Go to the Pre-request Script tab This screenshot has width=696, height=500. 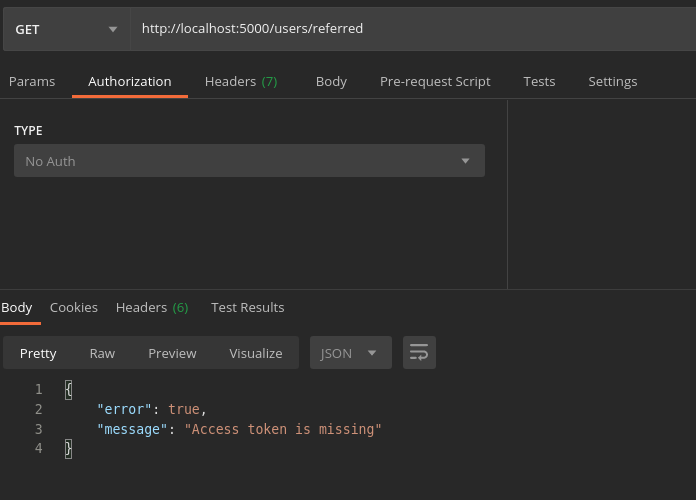(x=435, y=81)
